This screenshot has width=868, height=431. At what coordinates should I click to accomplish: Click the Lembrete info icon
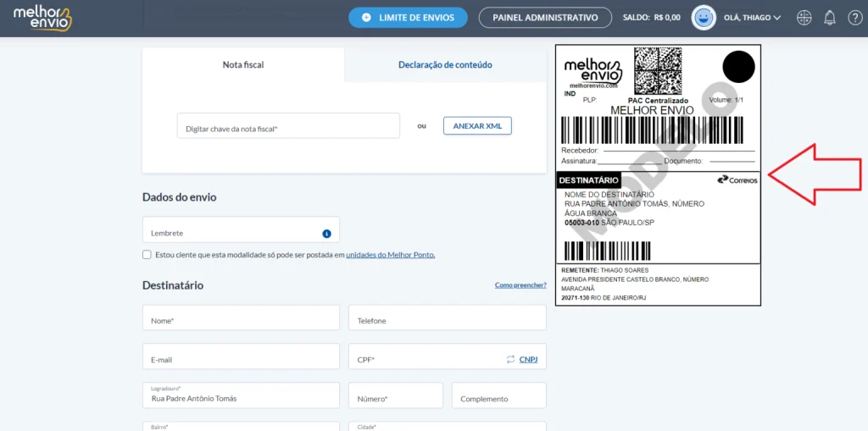[x=326, y=234]
